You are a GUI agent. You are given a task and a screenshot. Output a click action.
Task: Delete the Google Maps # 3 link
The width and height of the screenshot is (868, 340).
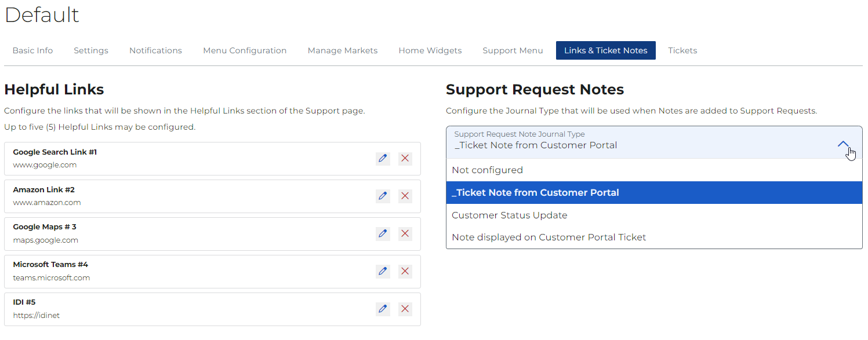tap(405, 233)
